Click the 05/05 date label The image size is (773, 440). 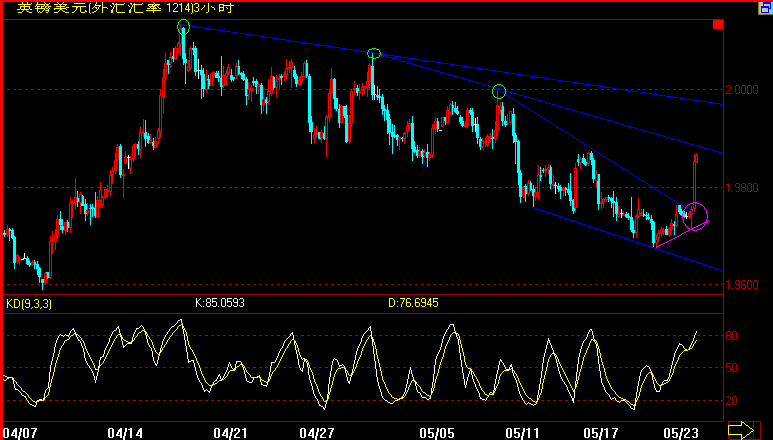click(436, 433)
